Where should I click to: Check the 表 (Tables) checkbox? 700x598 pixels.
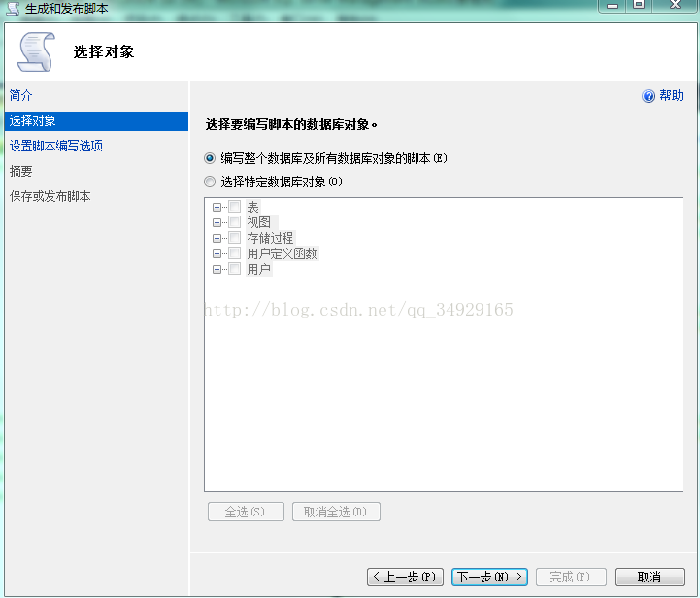pyautogui.click(x=234, y=207)
